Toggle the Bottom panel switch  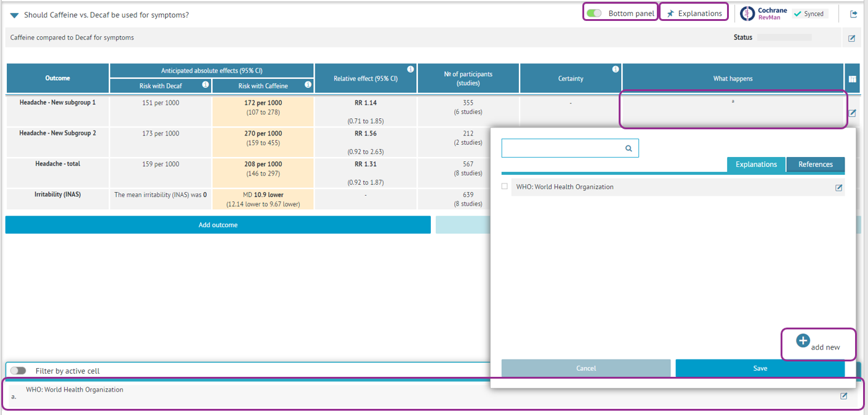(594, 14)
